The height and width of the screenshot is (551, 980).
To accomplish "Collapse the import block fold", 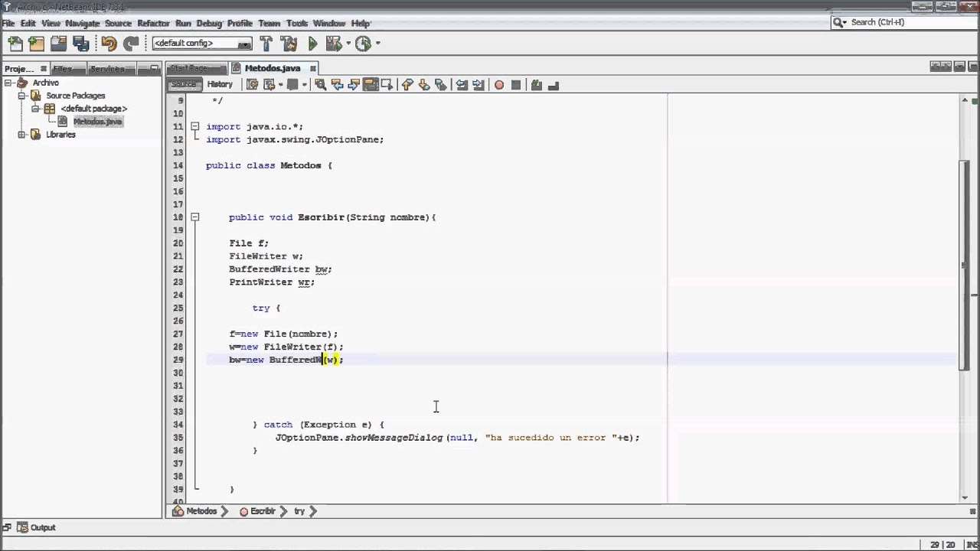I will 194,126.
